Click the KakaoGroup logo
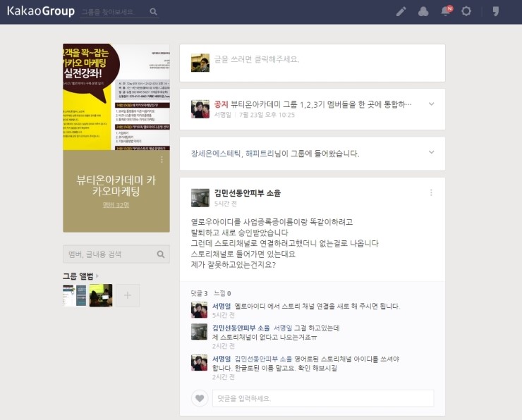This screenshot has height=420, width=522. click(x=41, y=11)
